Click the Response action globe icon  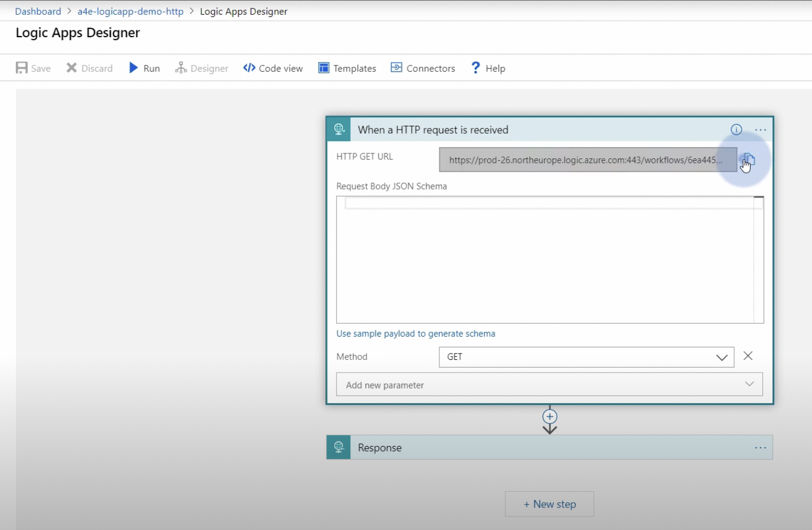[x=339, y=447]
